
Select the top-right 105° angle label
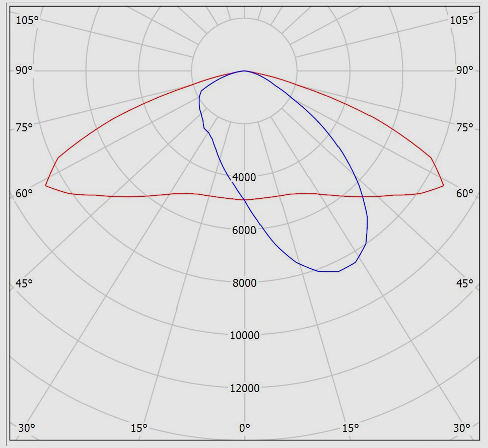point(462,20)
